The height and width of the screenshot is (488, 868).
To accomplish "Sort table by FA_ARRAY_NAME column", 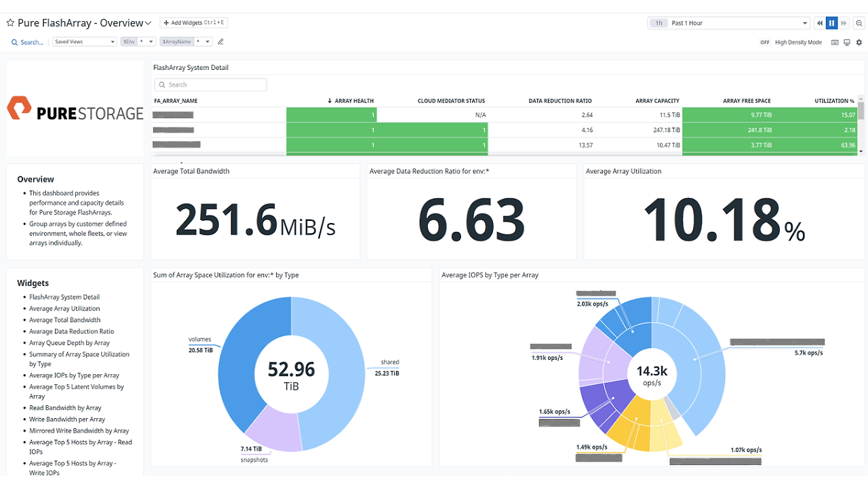I will coord(176,101).
